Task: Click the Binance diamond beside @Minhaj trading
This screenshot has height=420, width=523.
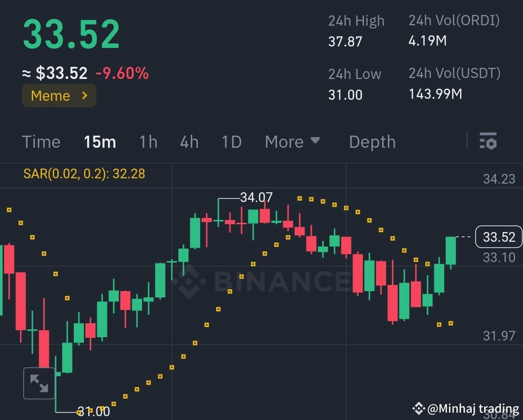Action: point(419,408)
